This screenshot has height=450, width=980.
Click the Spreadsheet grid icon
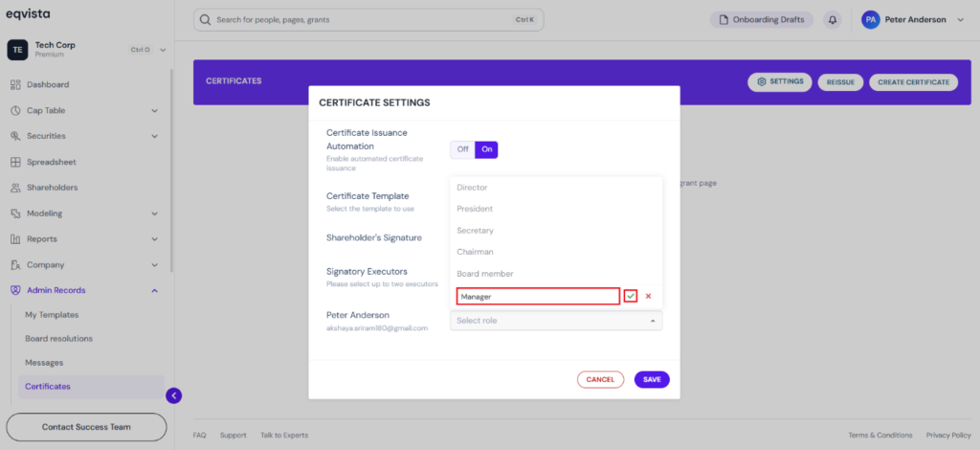15,162
